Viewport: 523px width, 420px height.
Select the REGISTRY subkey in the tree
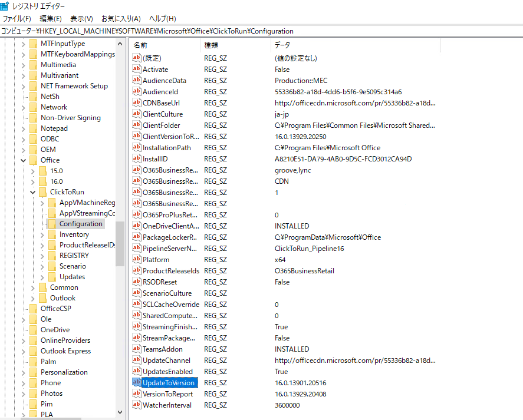coord(74,255)
